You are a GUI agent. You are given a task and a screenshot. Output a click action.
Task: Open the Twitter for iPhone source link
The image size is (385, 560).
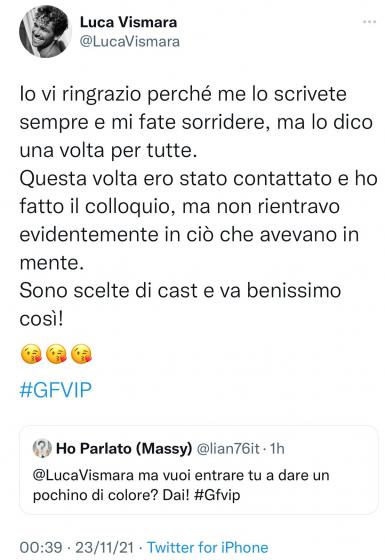pyautogui.click(x=208, y=548)
